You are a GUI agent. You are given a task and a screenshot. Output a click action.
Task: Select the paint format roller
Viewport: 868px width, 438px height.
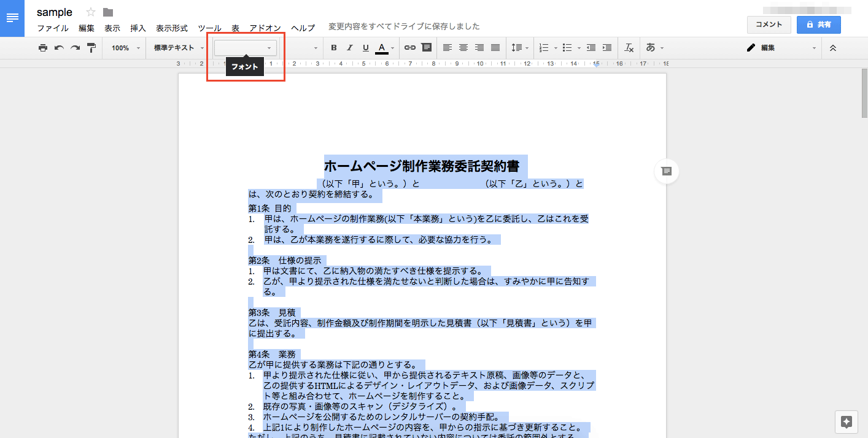(91, 48)
